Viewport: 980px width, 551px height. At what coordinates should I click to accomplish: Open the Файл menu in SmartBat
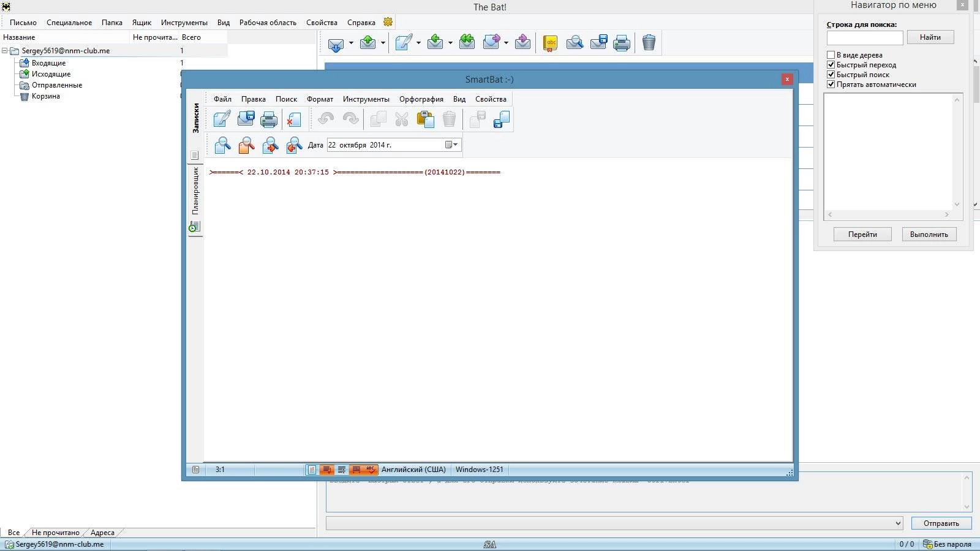pyautogui.click(x=222, y=99)
